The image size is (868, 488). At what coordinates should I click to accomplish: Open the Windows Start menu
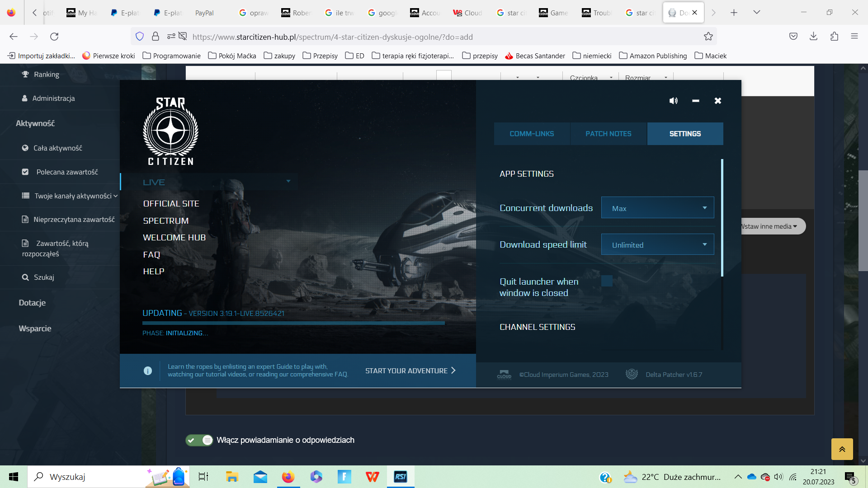click(14, 477)
